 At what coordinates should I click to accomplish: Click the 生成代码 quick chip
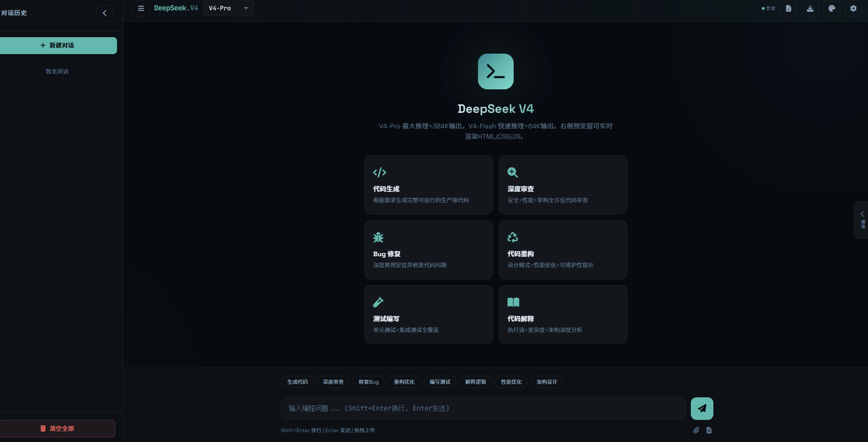pos(297,382)
